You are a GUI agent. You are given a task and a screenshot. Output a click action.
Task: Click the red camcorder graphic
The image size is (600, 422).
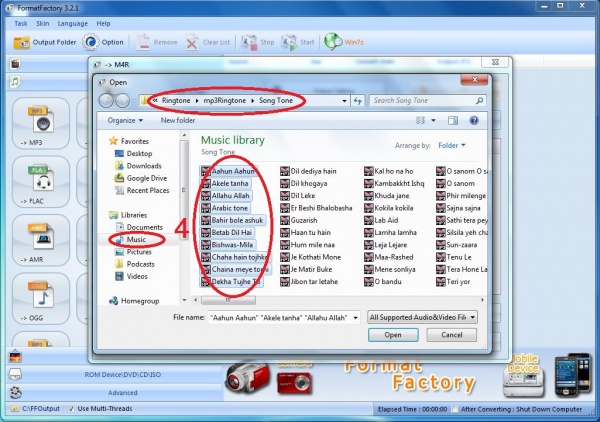(x=247, y=376)
